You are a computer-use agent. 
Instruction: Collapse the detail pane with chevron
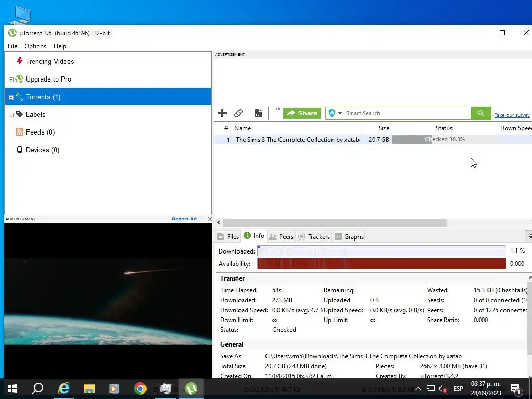pyautogui.click(x=529, y=235)
